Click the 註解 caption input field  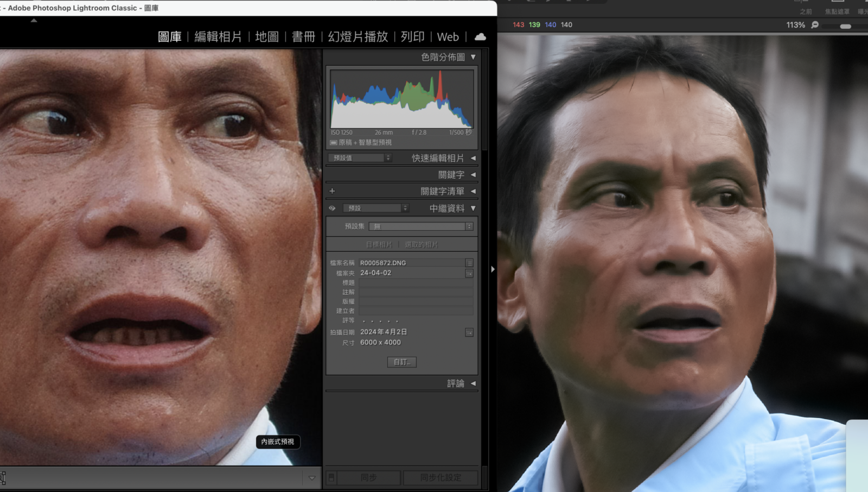pyautogui.click(x=416, y=292)
